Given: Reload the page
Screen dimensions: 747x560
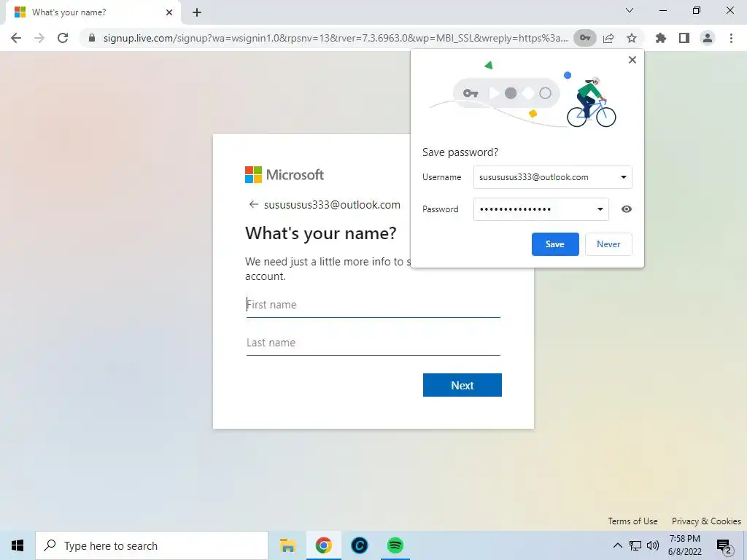Looking at the screenshot, I should coord(63,38).
